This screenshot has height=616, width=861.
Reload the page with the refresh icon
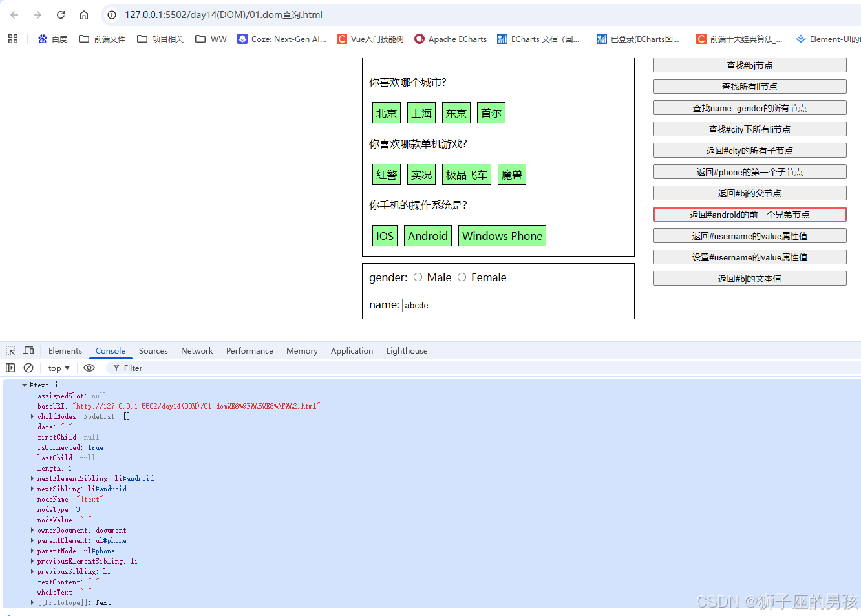[x=61, y=15]
